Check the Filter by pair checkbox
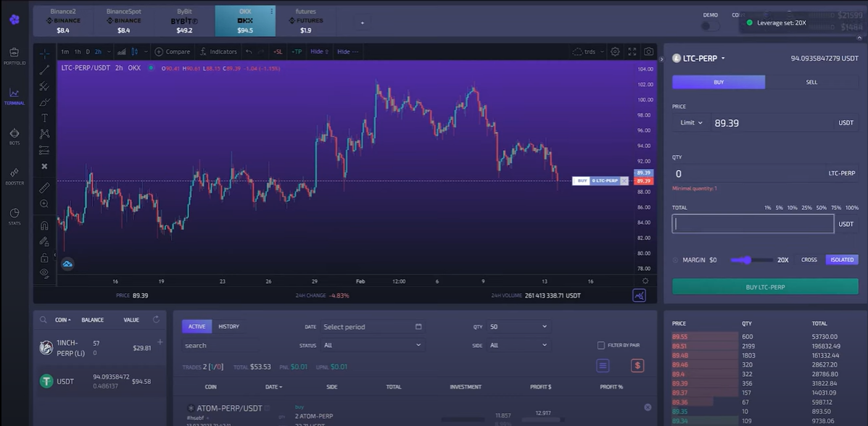The image size is (868, 426). pos(601,346)
